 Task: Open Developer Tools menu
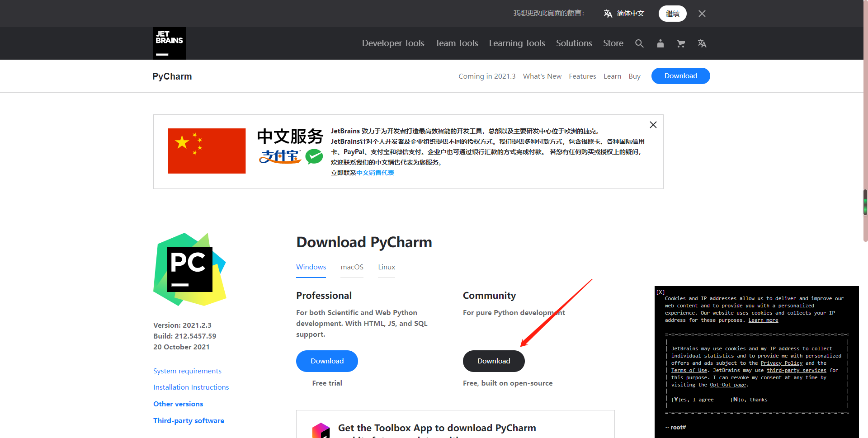[393, 43]
